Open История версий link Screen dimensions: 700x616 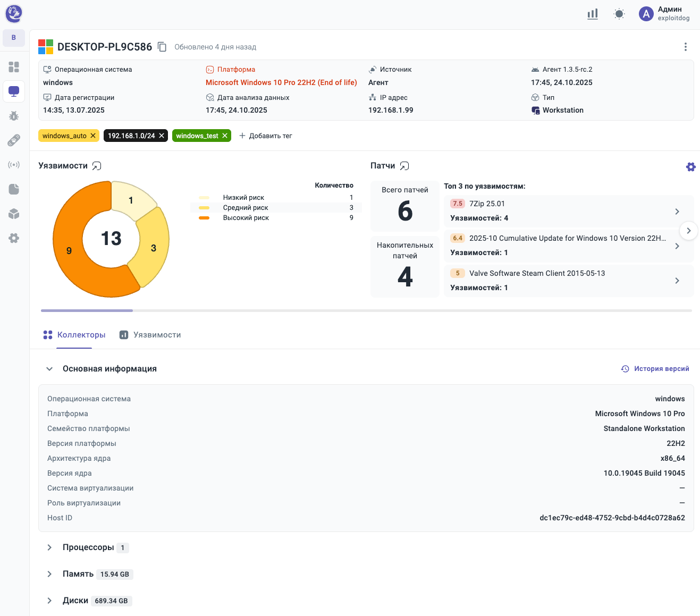pyautogui.click(x=655, y=369)
